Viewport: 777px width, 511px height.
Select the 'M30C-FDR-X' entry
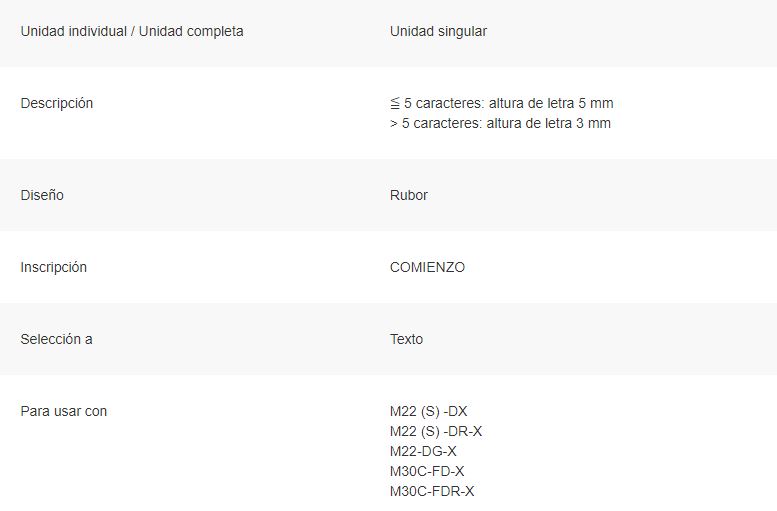click(x=432, y=491)
